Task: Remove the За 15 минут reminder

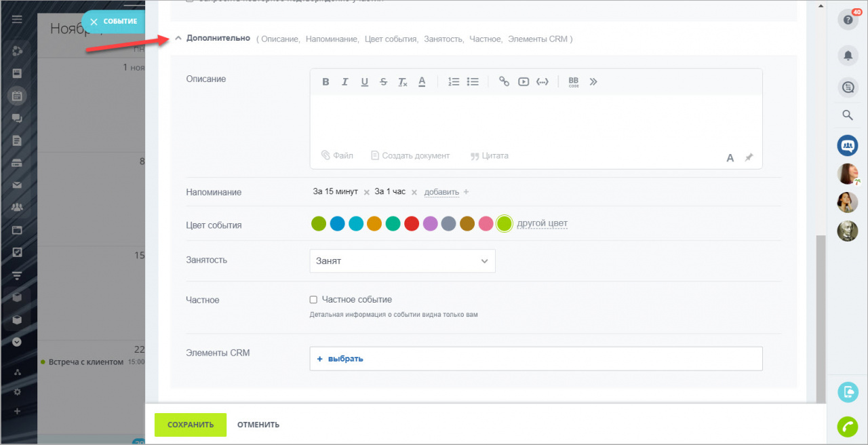Action: tap(367, 193)
